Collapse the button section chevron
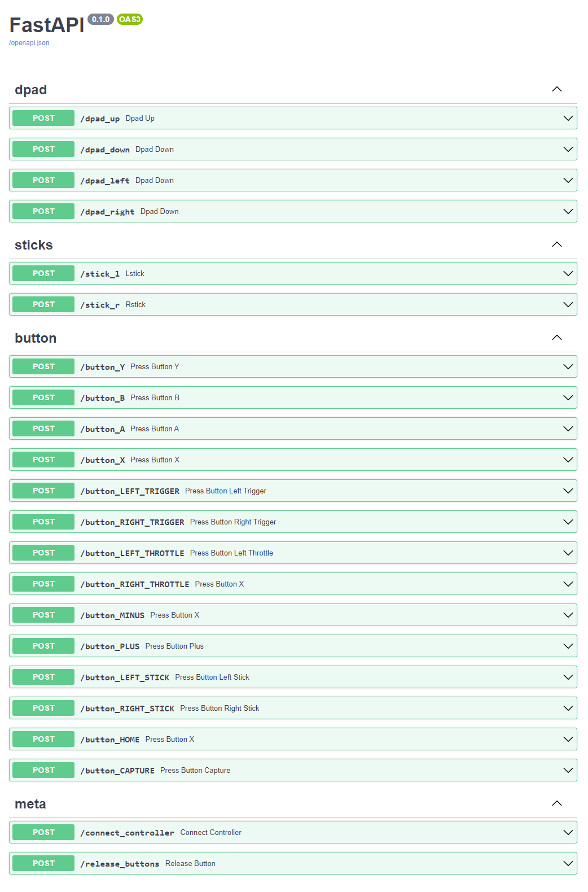 (x=556, y=338)
